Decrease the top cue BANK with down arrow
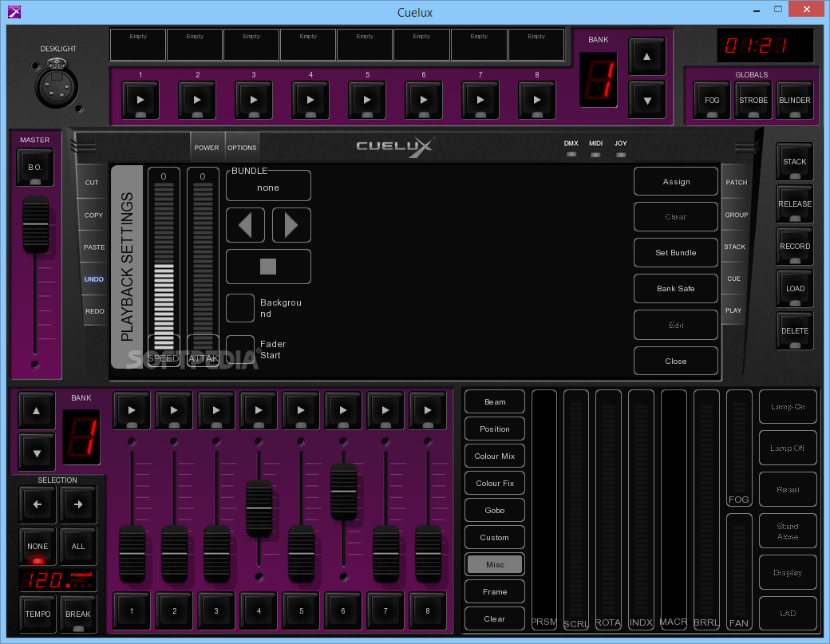 (647, 100)
